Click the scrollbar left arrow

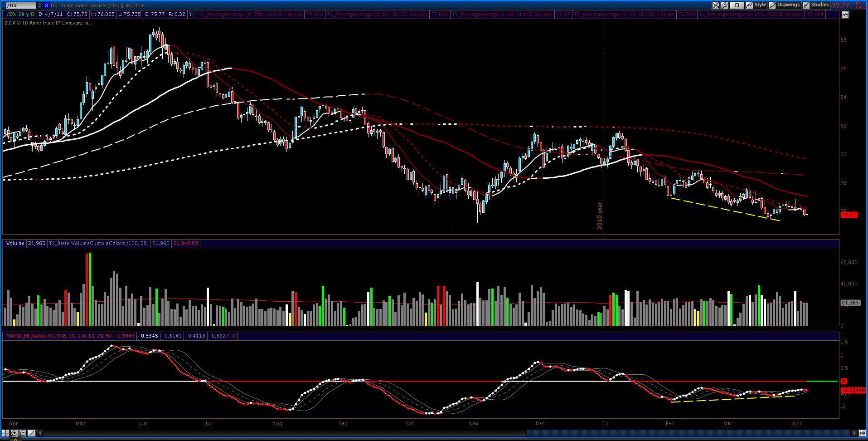[x=40, y=433]
